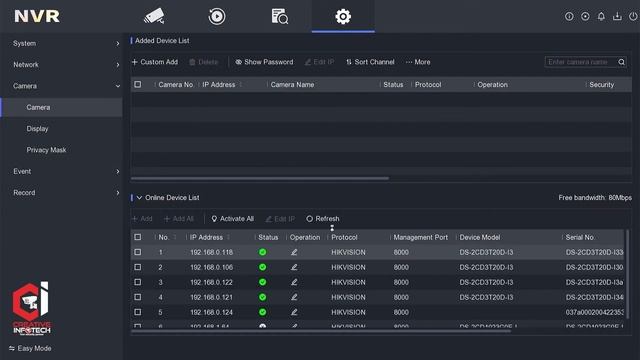Click the Online Device List horizontal scrollbar

[x=321, y=331]
